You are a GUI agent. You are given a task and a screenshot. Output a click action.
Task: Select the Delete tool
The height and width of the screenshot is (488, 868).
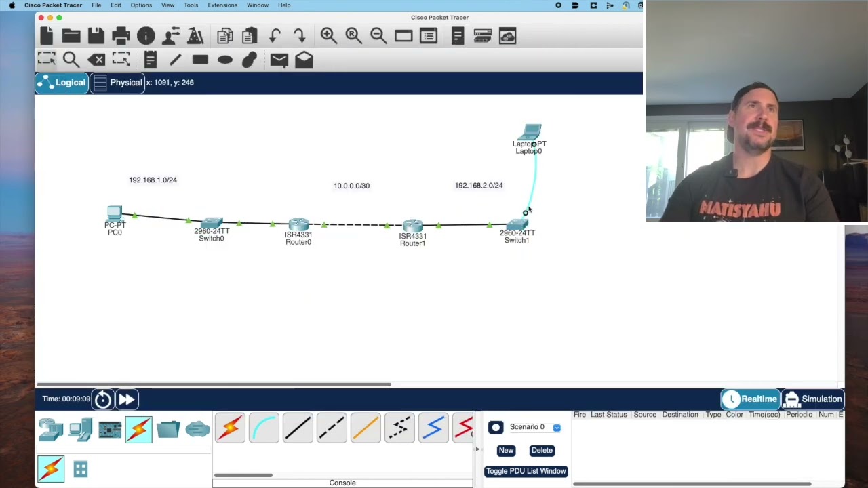pyautogui.click(x=96, y=60)
